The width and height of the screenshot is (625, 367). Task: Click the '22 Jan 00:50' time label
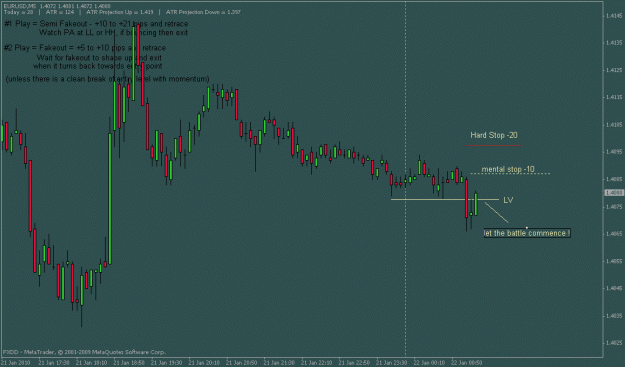pyautogui.click(x=466, y=363)
